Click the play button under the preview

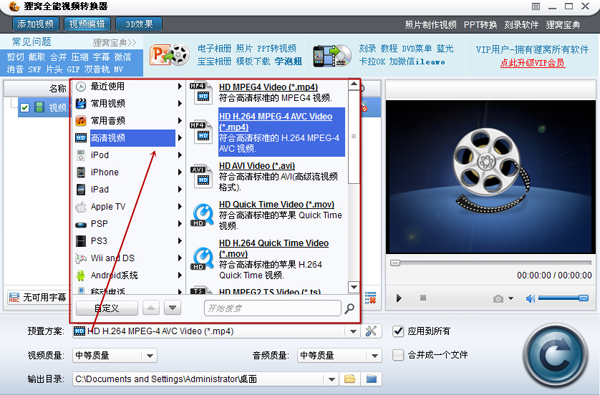tap(399, 298)
